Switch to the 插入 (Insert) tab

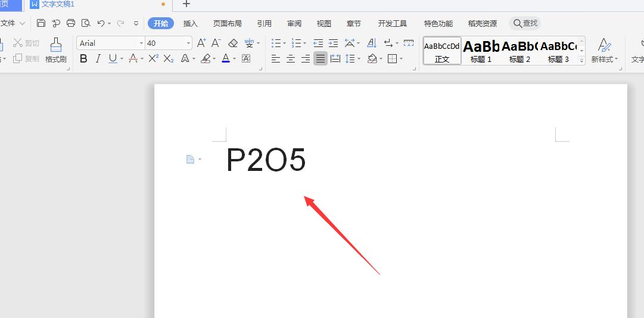point(191,23)
